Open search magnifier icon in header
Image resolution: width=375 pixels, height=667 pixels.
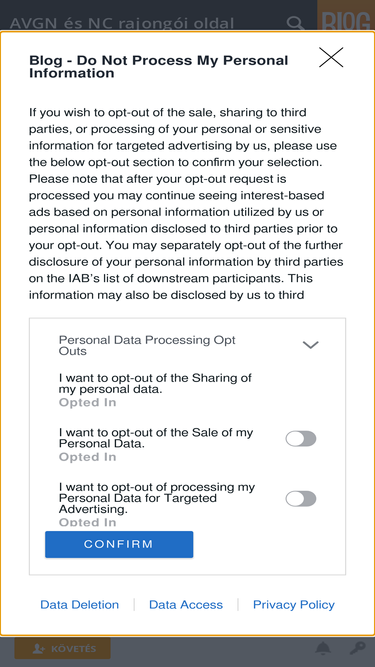pyautogui.click(x=295, y=23)
